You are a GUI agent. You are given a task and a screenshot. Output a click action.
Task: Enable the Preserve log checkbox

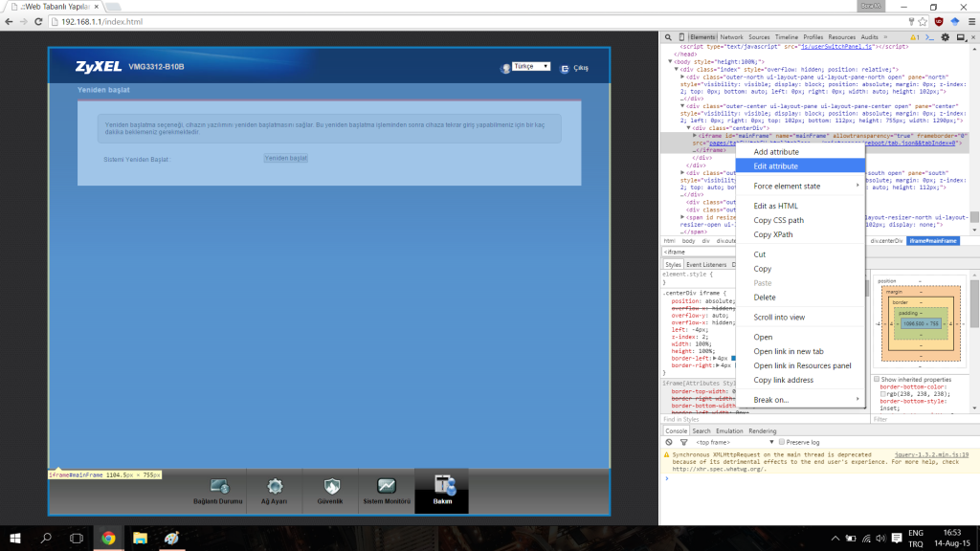[782, 442]
